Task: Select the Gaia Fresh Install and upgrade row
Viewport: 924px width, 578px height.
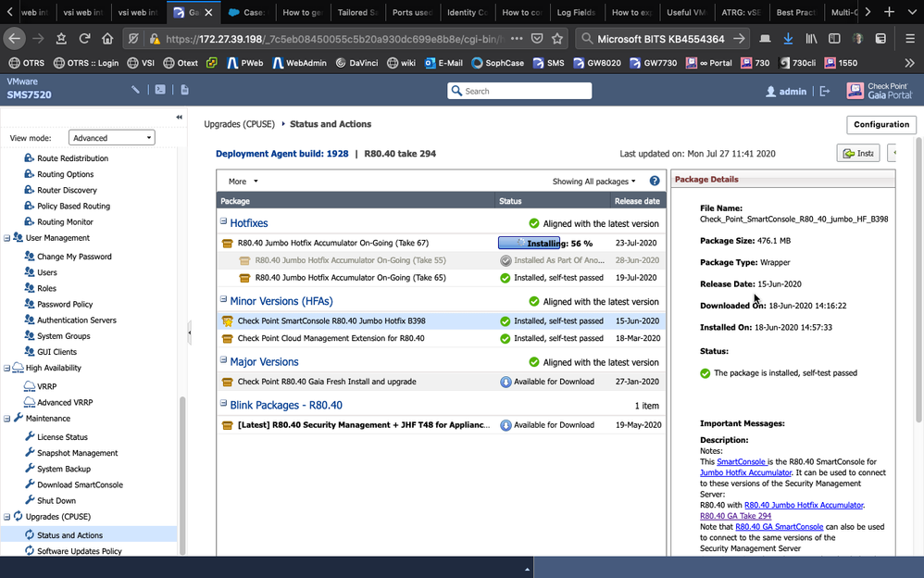Action: pyautogui.click(x=441, y=382)
